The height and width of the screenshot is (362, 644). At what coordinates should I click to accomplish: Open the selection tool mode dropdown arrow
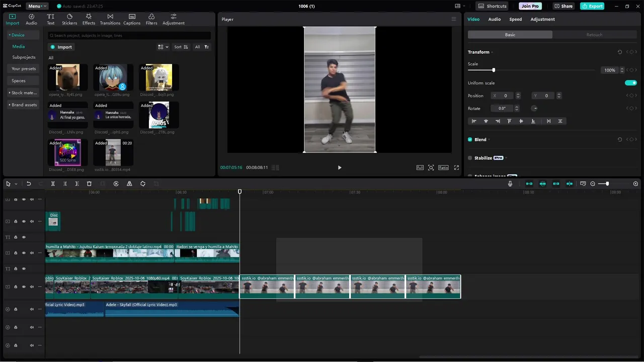(x=16, y=184)
